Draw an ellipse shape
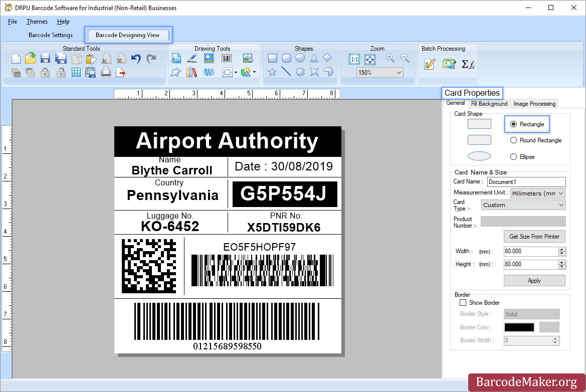Image resolution: width=586 pixels, height=392 pixels. pos(300,58)
